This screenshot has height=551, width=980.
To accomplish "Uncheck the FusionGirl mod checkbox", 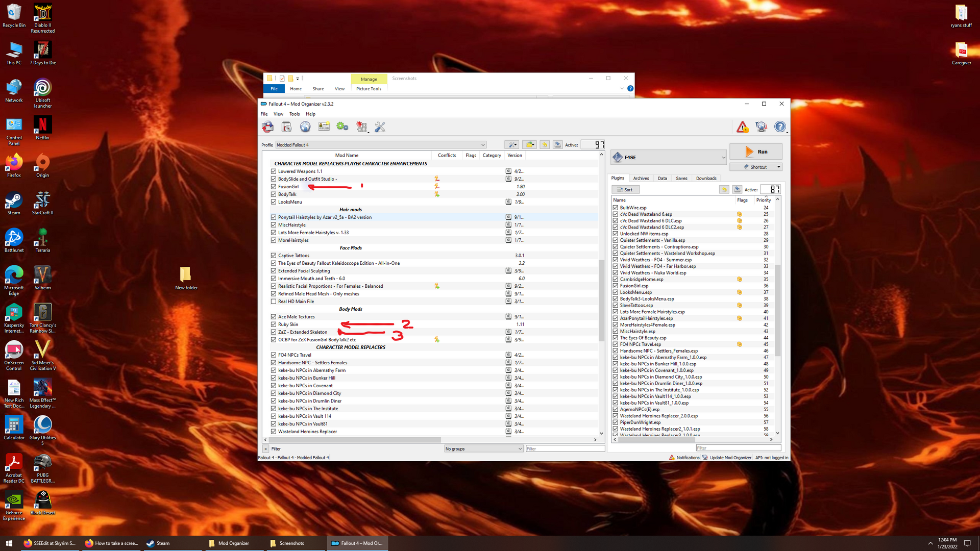I will pos(274,187).
